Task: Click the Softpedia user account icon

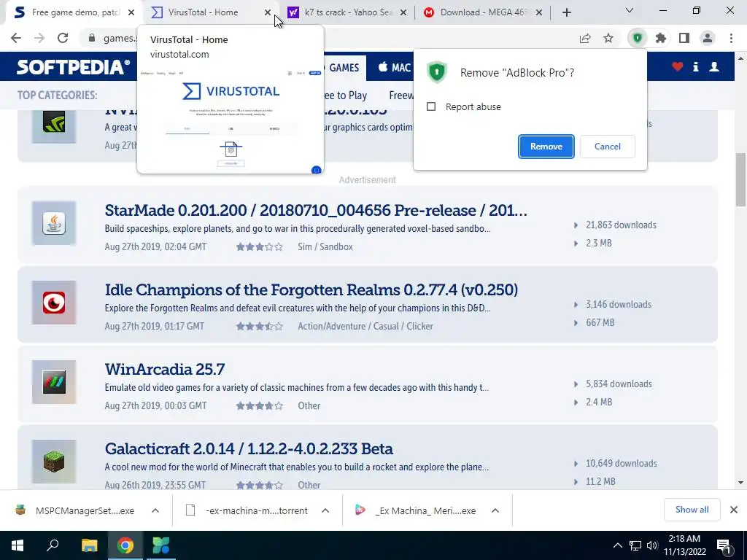Action: pos(714,66)
